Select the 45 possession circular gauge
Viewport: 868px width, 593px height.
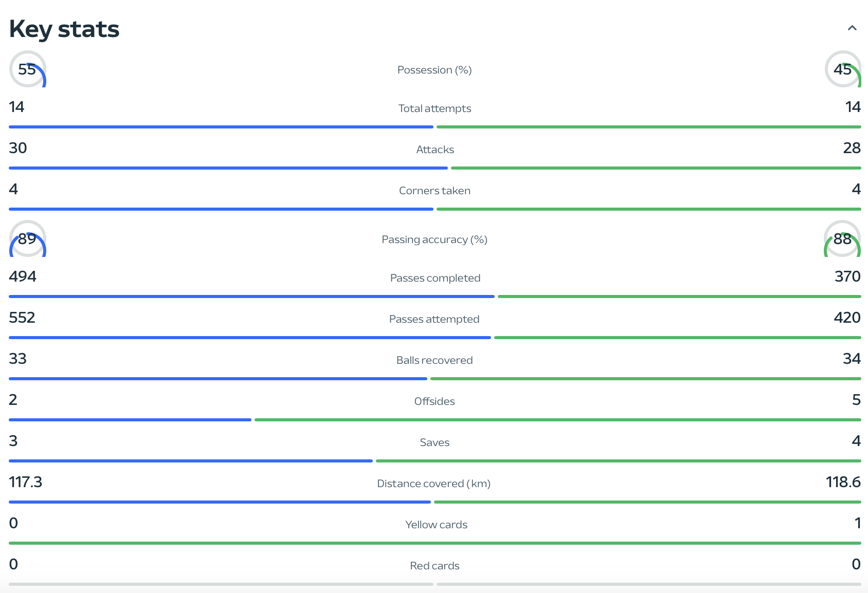[843, 69]
